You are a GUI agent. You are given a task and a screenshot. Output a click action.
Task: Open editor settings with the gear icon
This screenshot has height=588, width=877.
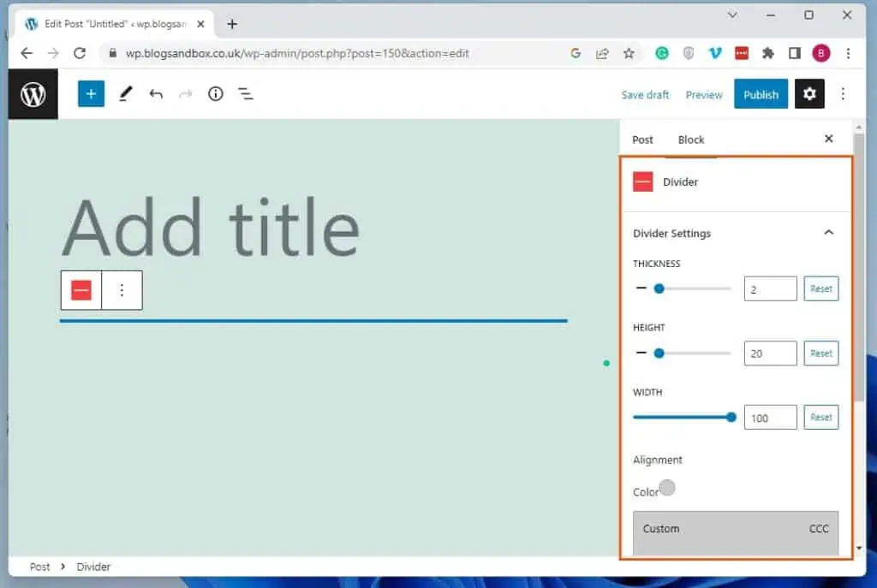(x=809, y=93)
